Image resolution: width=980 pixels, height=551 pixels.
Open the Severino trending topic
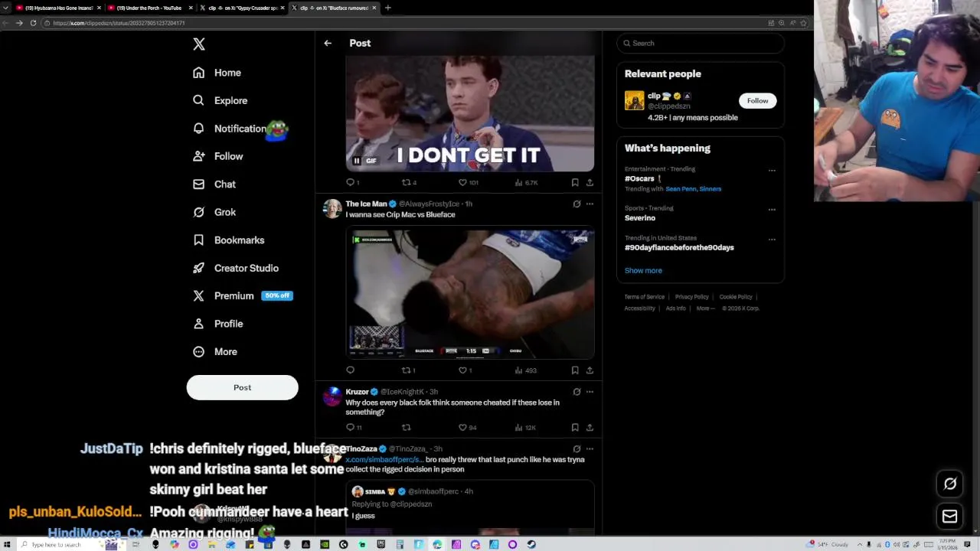[640, 218]
